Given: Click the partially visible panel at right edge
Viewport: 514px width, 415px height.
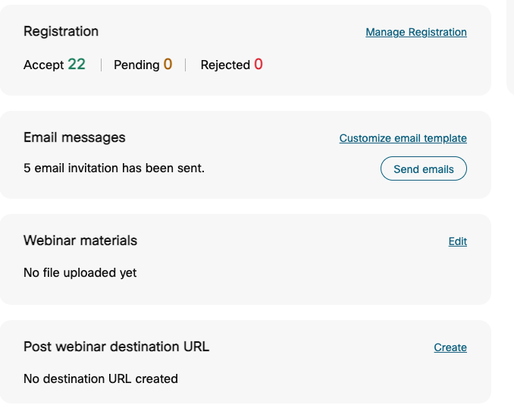Looking at the screenshot, I should click(510, 47).
